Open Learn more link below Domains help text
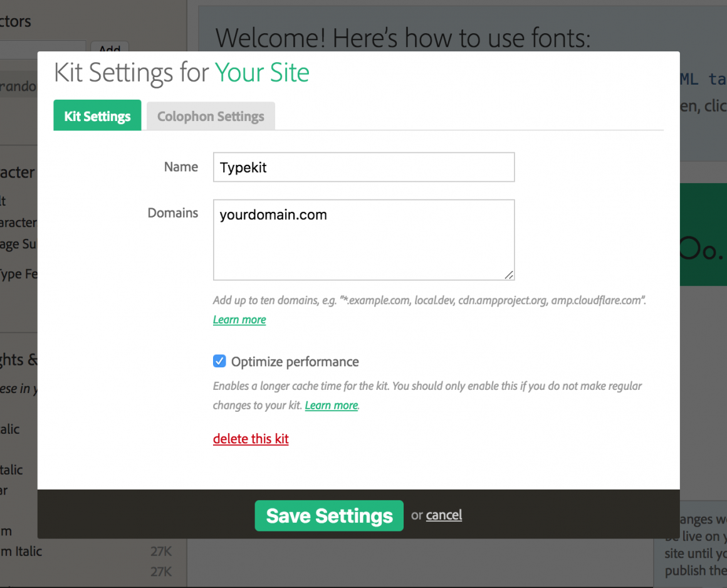 (239, 320)
